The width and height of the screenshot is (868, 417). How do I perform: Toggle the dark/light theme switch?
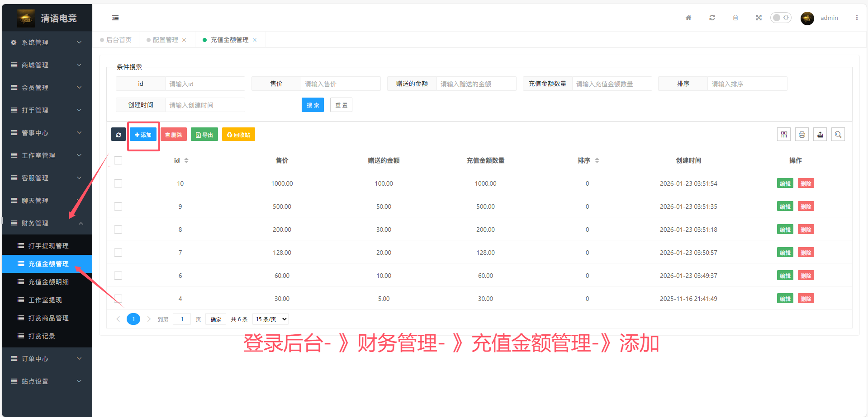(781, 18)
